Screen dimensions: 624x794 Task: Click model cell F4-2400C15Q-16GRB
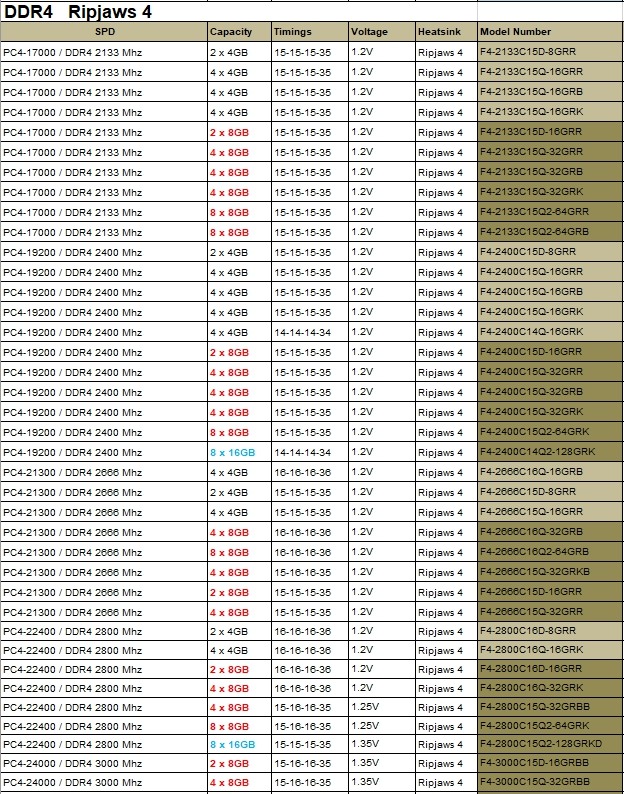550,292
